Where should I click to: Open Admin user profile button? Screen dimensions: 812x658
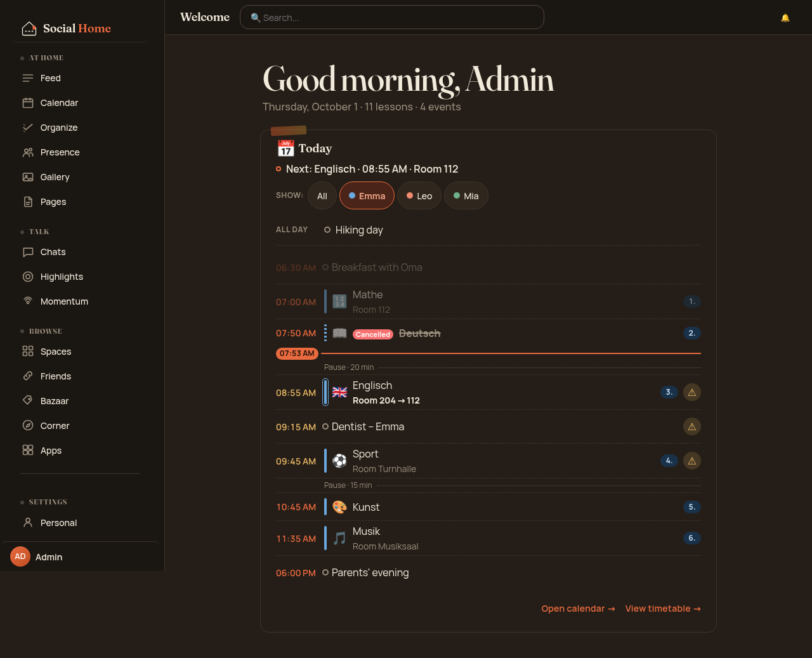pyautogui.click(x=80, y=556)
